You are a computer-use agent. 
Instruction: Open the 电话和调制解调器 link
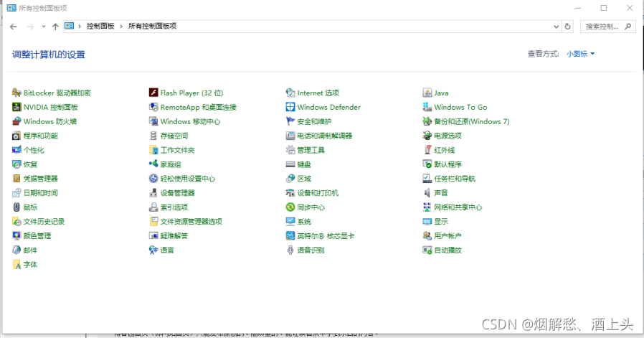(324, 136)
